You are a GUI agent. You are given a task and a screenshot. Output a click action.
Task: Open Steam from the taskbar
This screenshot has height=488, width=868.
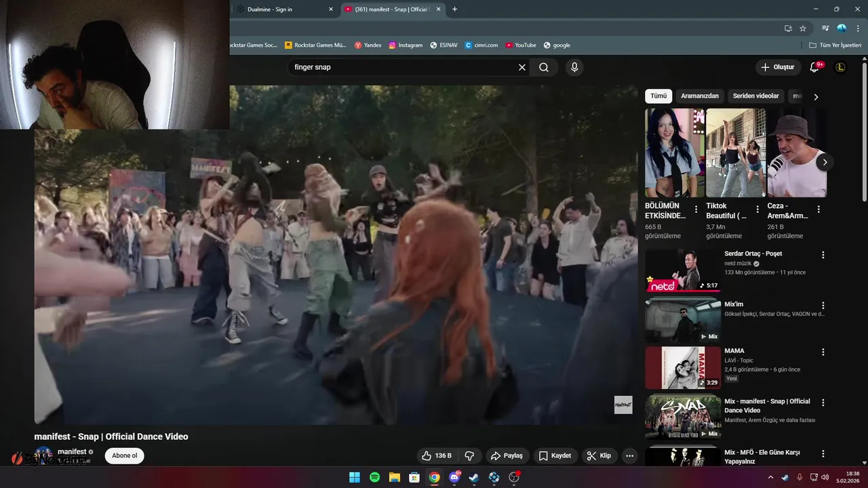click(x=474, y=477)
